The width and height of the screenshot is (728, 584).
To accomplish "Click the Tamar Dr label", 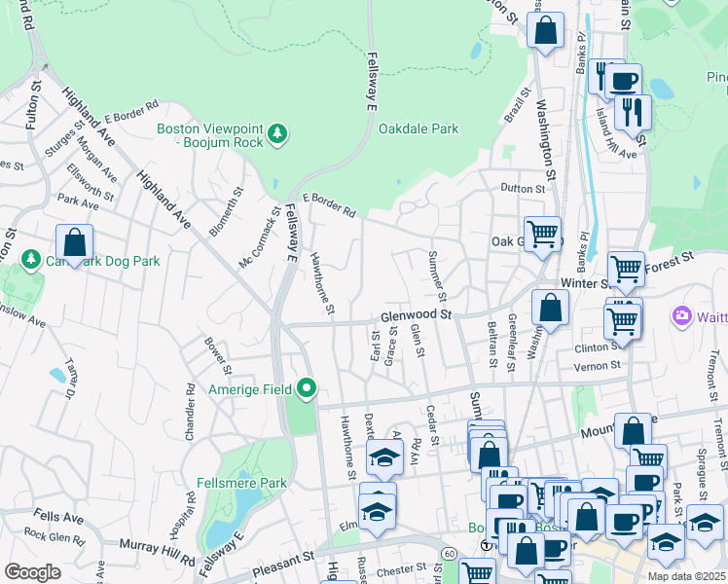I will pos(70,379).
